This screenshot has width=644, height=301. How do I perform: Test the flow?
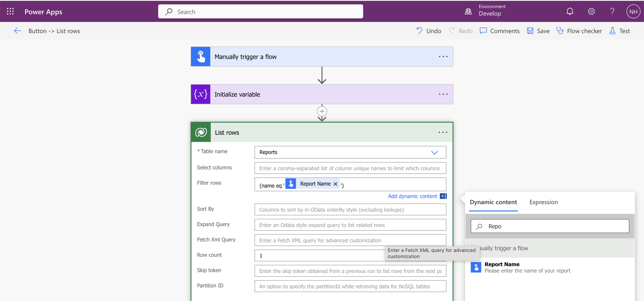click(620, 31)
